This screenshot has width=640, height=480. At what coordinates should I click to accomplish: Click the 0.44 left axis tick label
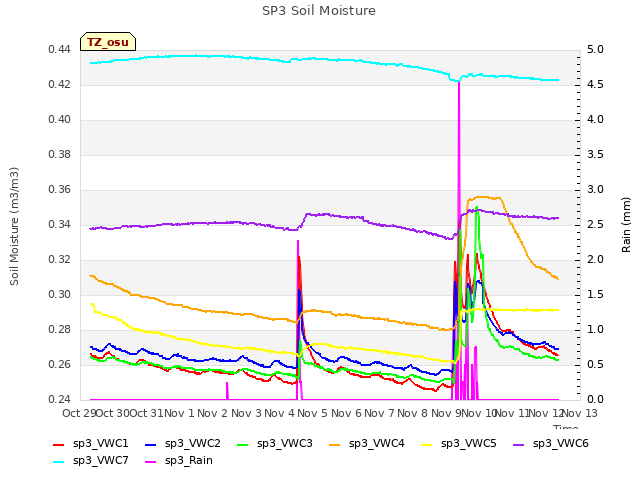click(59, 50)
